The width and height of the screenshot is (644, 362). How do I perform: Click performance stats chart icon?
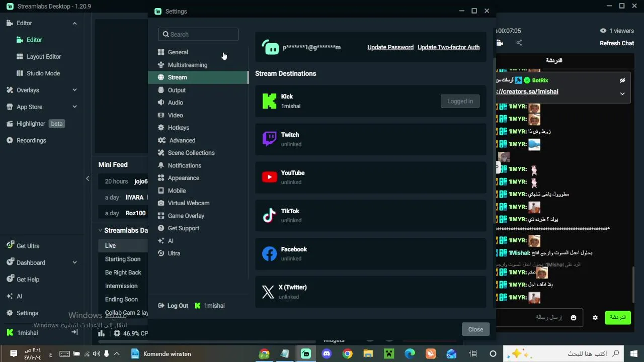point(102,333)
